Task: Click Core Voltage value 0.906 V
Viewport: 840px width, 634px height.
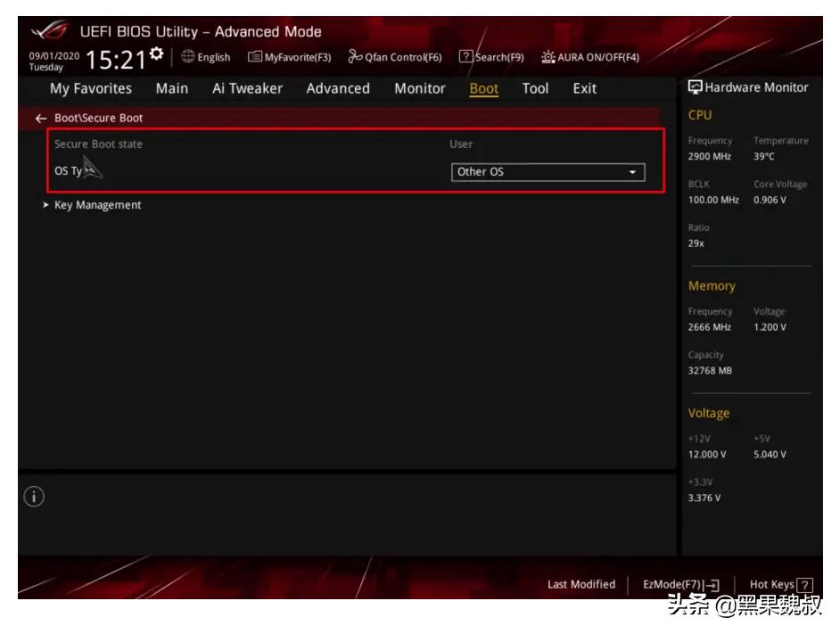Action: click(x=770, y=200)
